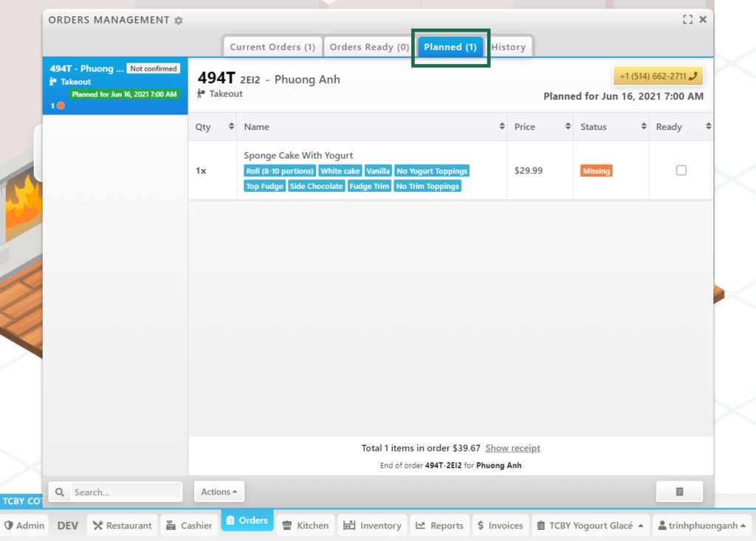
Task: Open Reports from the bottom bar
Action: pos(439,526)
